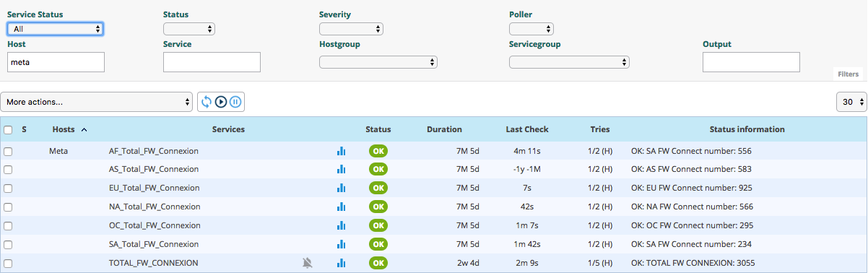This screenshot has width=868, height=273.
Task: Click the refresh icon in the toolbar
Action: click(207, 102)
